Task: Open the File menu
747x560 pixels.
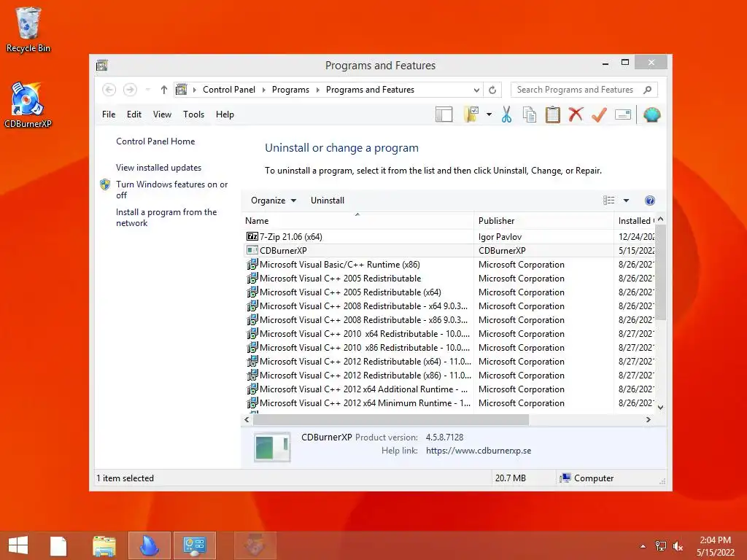Action: (x=109, y=114)
